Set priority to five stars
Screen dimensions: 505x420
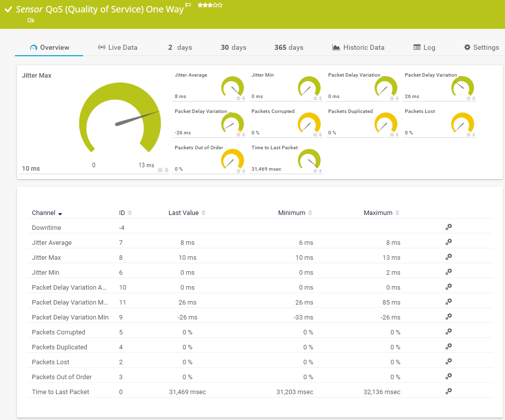pos(221,5)
